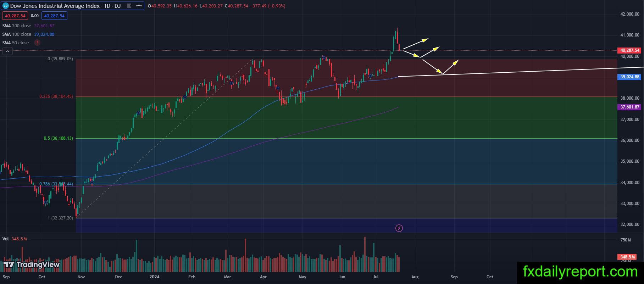The height and width of the screenshot is (284, 644).
Task: Click the Apr label on the time axis
Action: click(x=263, y=277)
